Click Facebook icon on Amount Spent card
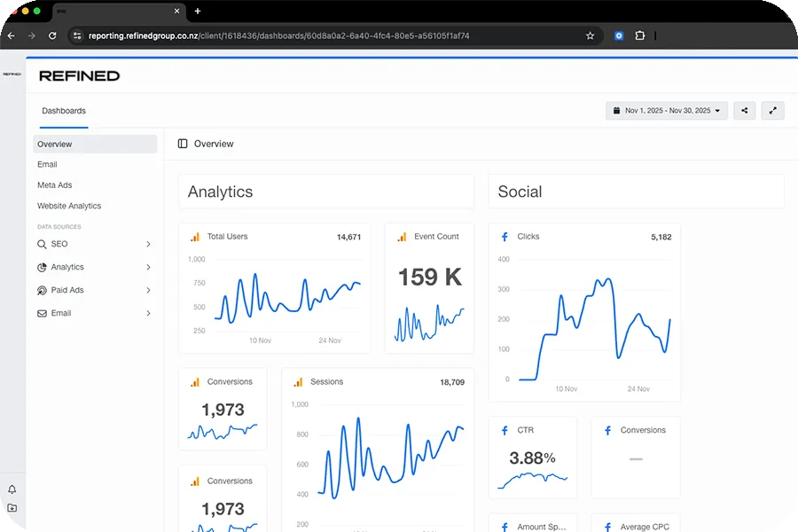 (505, 527)
